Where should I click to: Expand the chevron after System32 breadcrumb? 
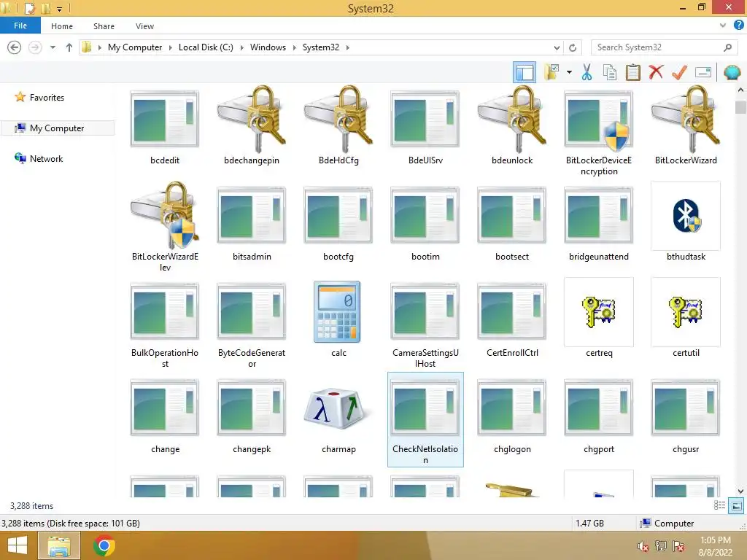348,47
